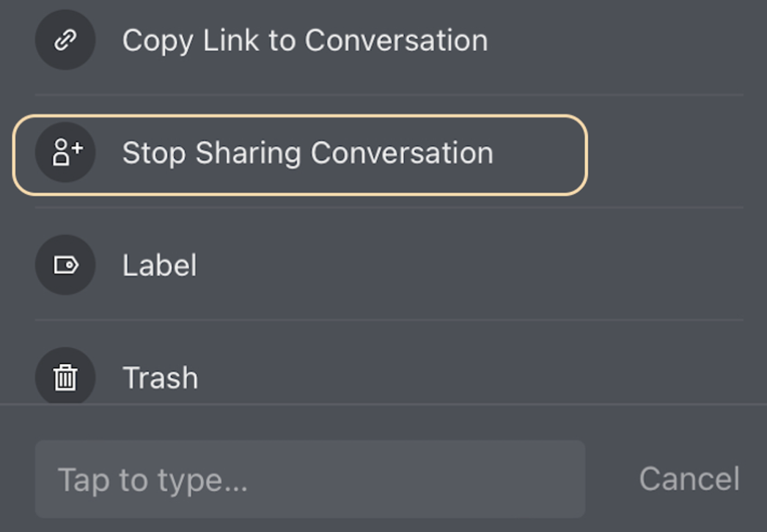Click the Trash text label
Screen dimensions: 767x532
(160, 377)
